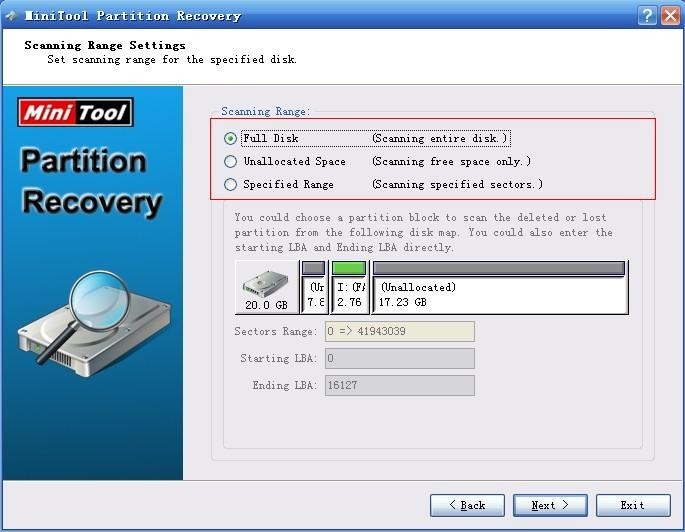Click the '(Scanning entire disk.)' description
Screen dimensions: 685x532
click(x=439, y=138)
